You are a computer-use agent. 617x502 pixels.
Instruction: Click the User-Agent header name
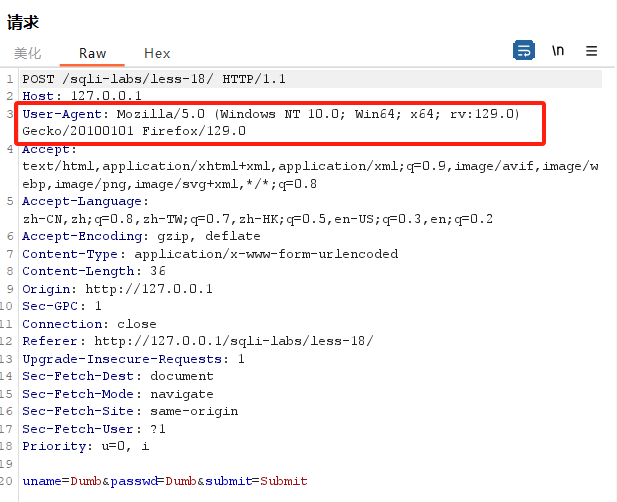pyautogui.click(x=61, y=114)
